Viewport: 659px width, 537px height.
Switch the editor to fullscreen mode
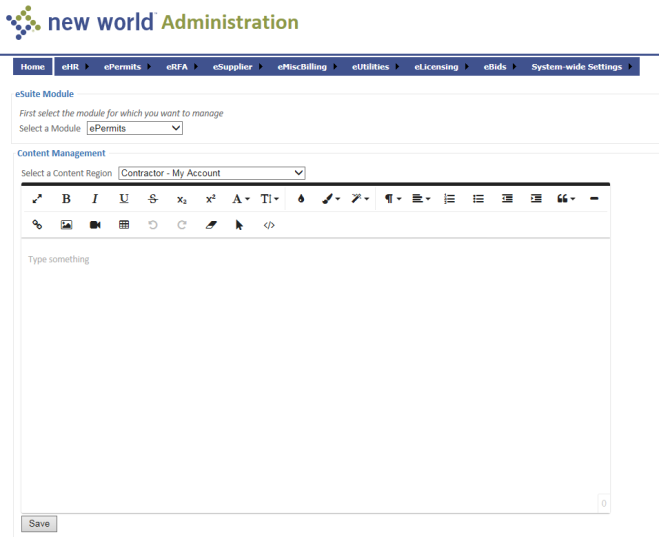pyautogui.click(x=37, y=199)
